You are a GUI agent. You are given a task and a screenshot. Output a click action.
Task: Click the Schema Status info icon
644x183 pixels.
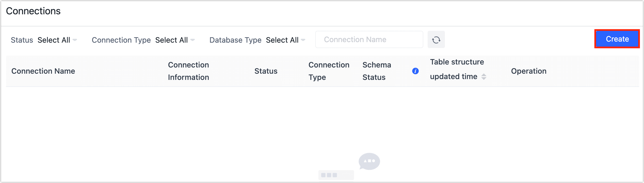[x=415, y=71]
